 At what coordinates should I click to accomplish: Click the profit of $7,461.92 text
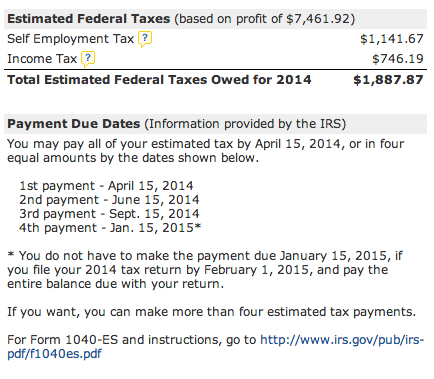[x=265, y=19]
